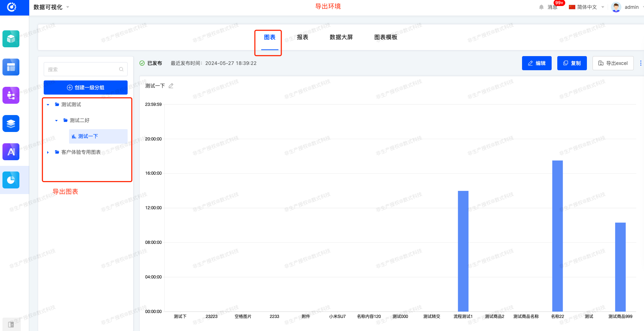This screenshot has width=644, height=331.
Task: Click the 测试商品名称 axis label
Action: coord(526,317)
